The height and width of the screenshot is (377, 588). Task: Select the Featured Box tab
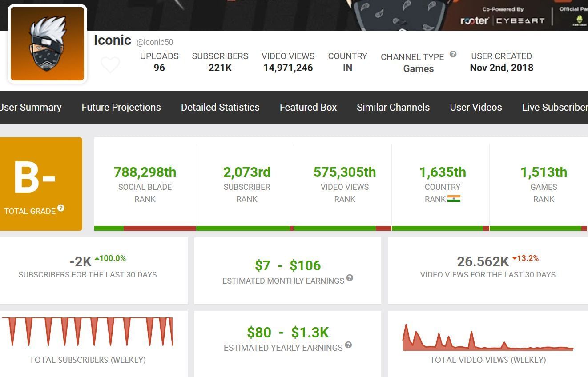pyautogui.click(x=308, y=108)
